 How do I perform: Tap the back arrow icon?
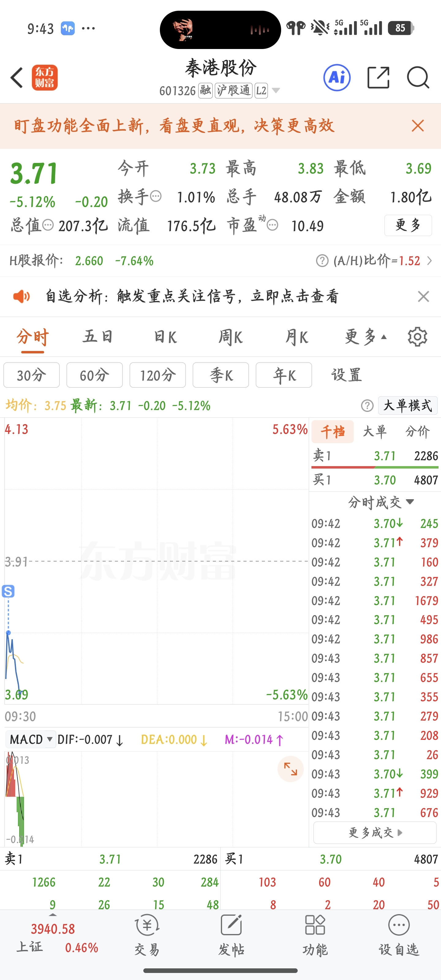pyautogui.click(x=17, y=77)
